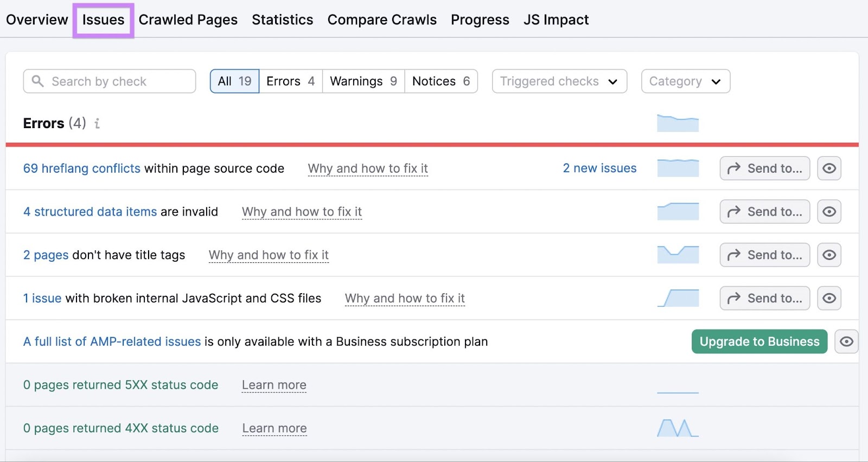This screenshot has width=868, height=462.
Task: Click the Upgrade to Business button
Action: coord(759,341)
